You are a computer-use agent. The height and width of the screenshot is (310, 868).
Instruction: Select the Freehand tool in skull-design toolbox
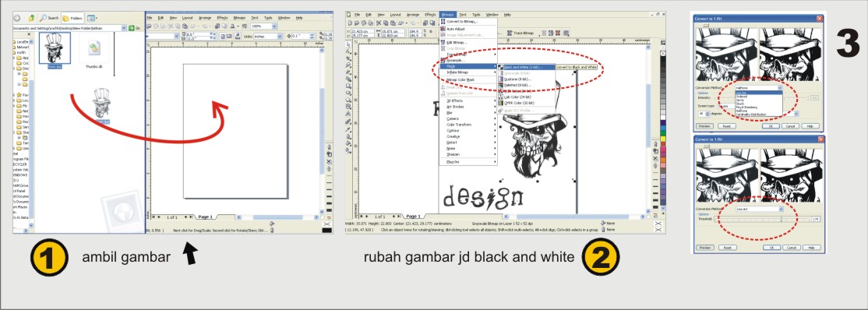pyautogui.click(x=348, y=72)
